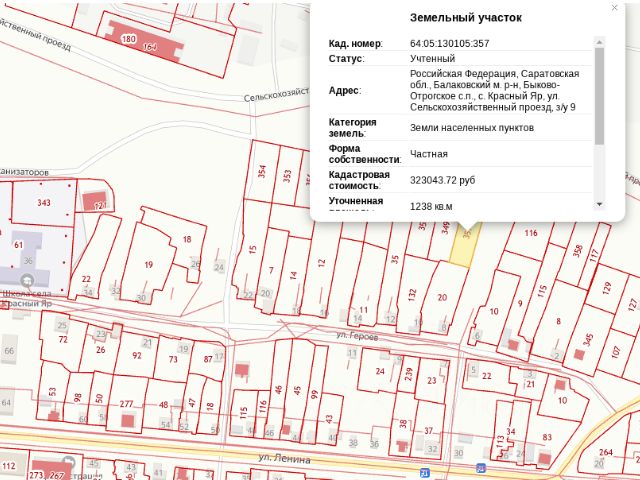This screenshot has height=480, width=640.
Task: Select parcel 107 on the map
Action: (616, 351)
